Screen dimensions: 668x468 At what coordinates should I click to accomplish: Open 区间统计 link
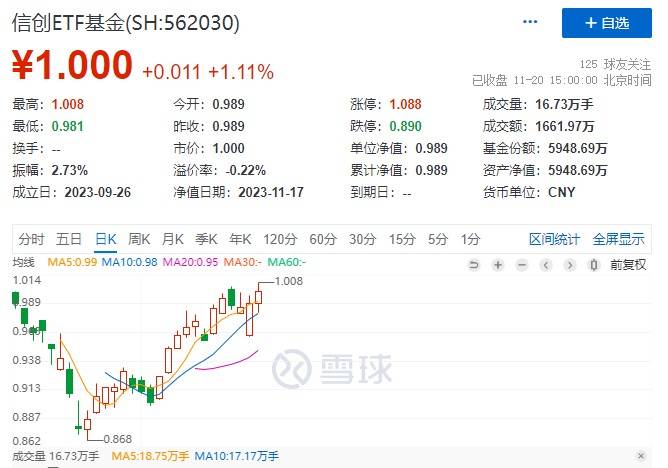[x=554, y=239]
